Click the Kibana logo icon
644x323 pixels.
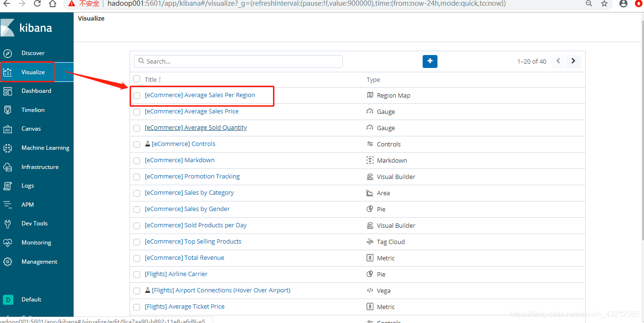pyautogui.click(x=8, y=28)
